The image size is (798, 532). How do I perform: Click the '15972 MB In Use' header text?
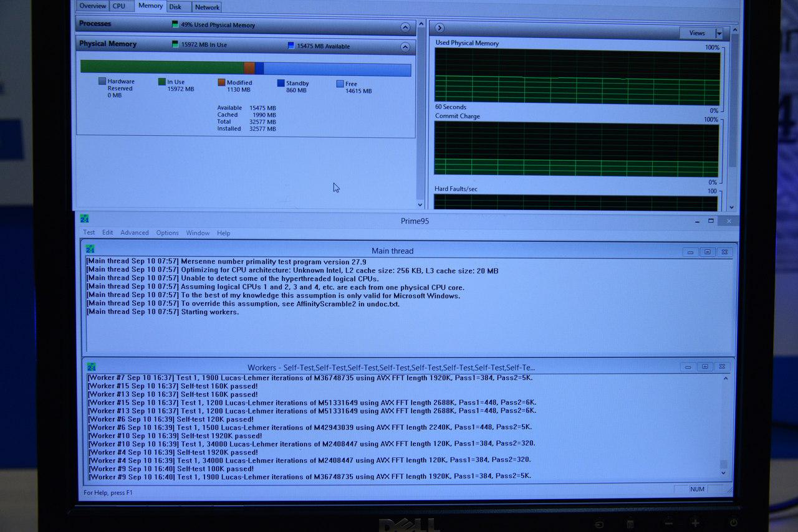tap(204, 45)
